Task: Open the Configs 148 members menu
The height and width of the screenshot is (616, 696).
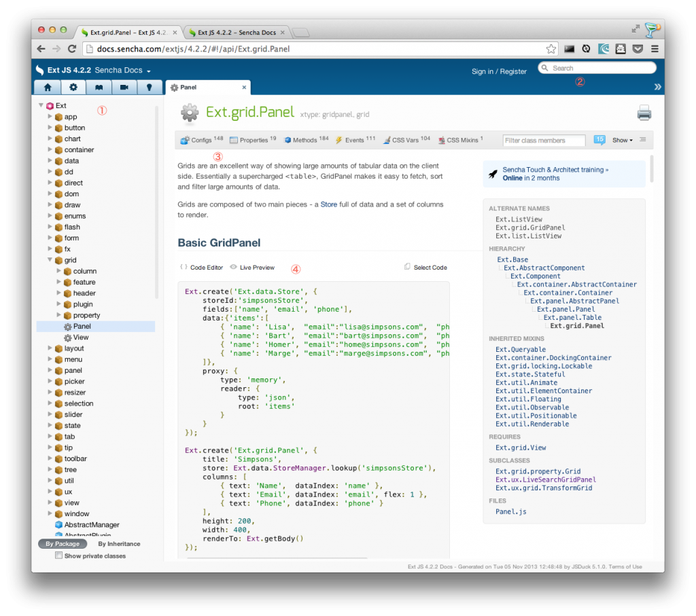Action: pyautogui.click(x=201, y=140)
